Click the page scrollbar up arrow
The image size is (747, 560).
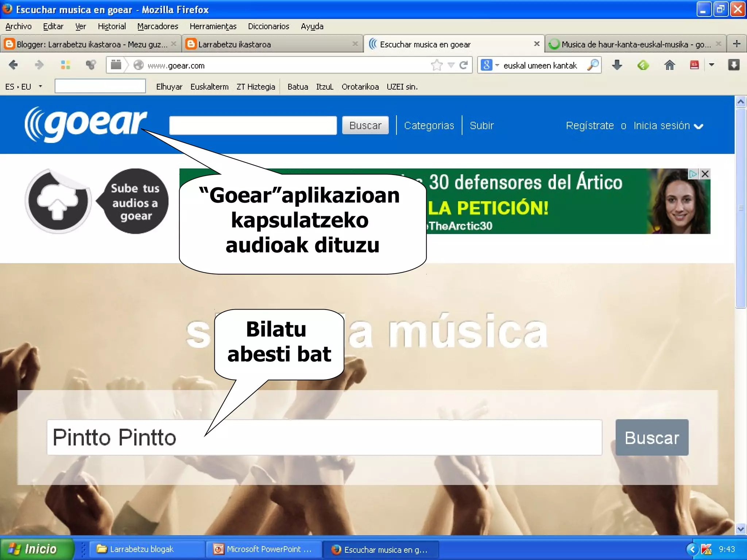tap(741, 102)
